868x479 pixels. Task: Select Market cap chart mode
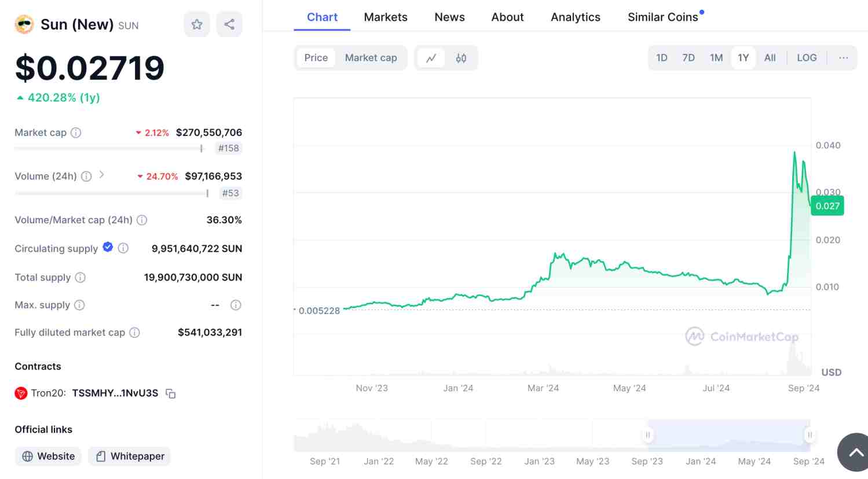(371, 58)
